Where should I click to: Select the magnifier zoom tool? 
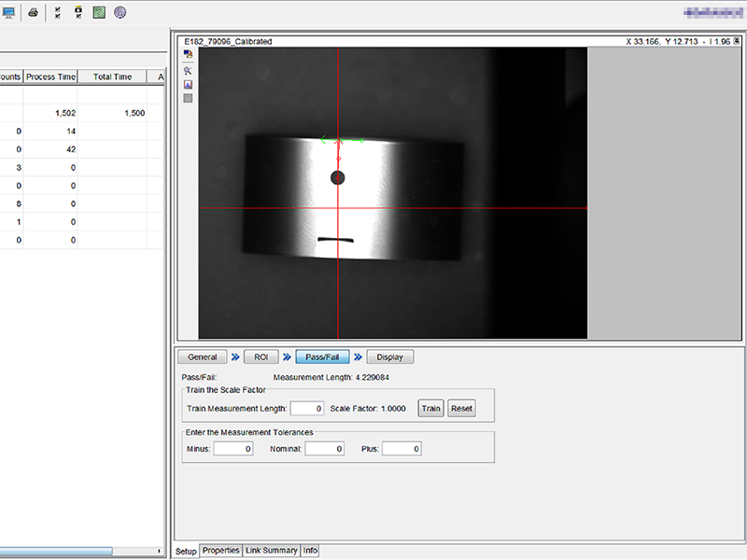188,70
